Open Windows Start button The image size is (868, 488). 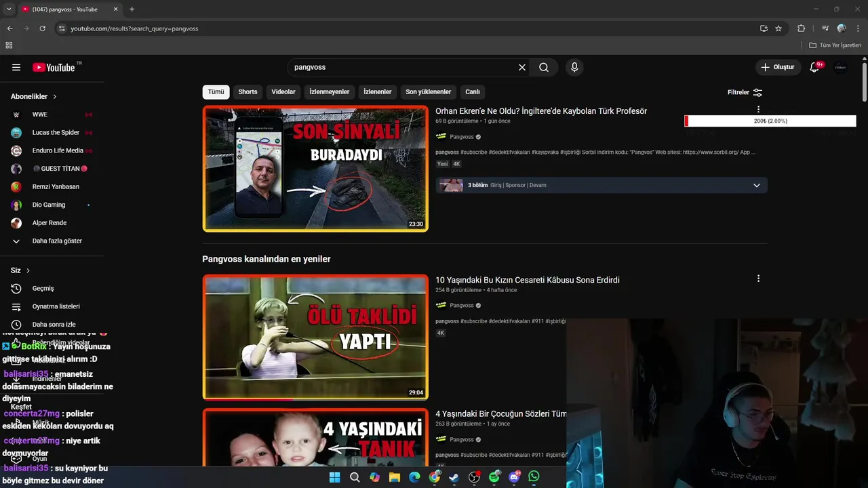[x=334, y=477]
